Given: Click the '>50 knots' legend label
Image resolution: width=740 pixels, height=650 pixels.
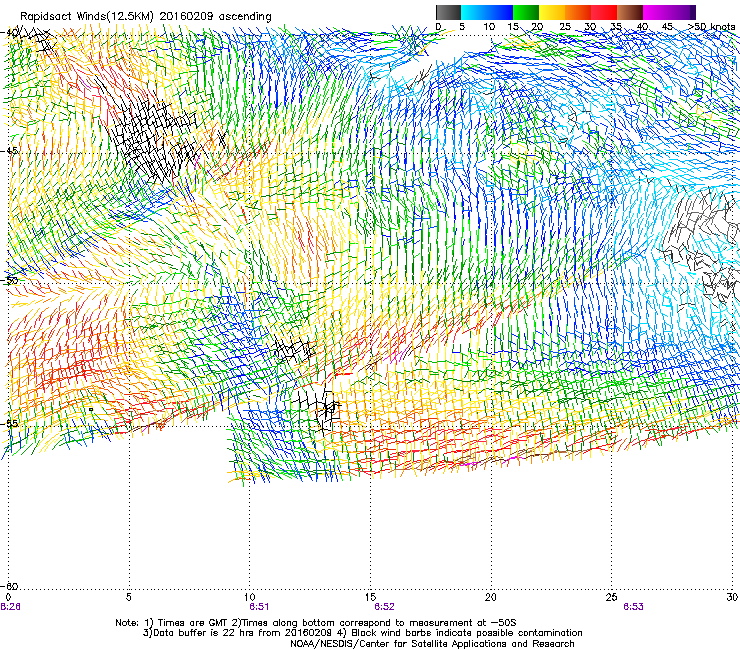Looking at the screenshot, I should [712, 26].
